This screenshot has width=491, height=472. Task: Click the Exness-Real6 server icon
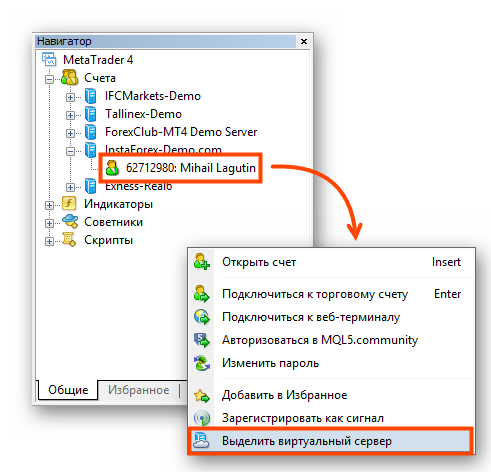point(90,186)
